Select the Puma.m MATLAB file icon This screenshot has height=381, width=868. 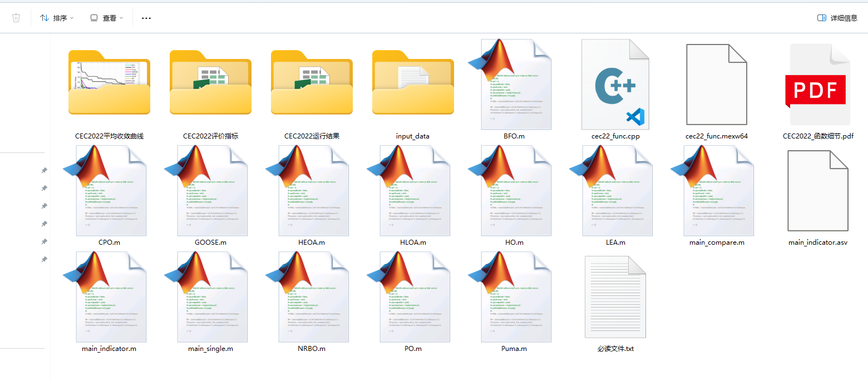pyautogui.click(x=510, y=297)
